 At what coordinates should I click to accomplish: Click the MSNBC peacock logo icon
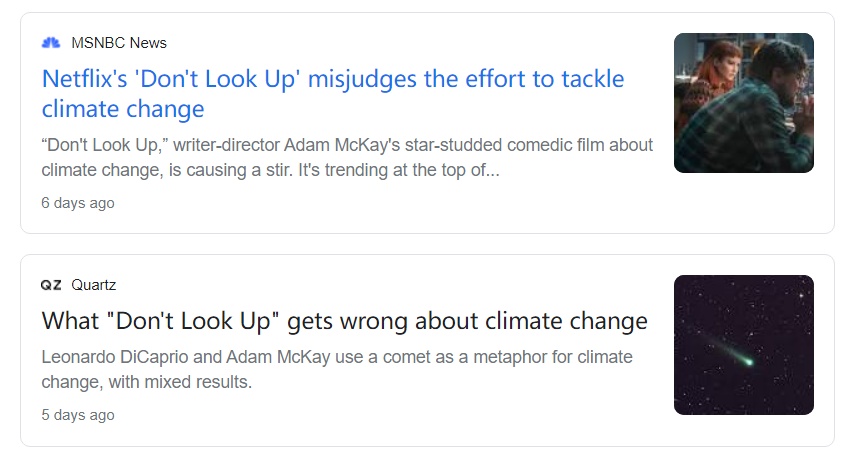[x=51, y=43]
